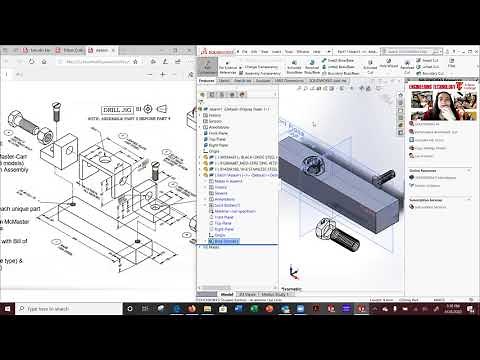Click the Revolved Cut tool
The image size is (480, 360).
(407, 67)
